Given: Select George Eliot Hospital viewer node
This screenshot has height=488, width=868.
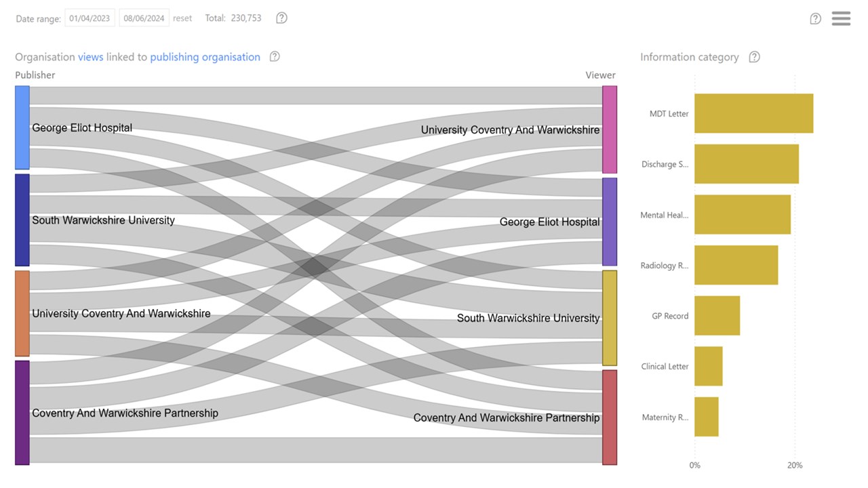Looking at the screenshot, I should click(610, 222).
